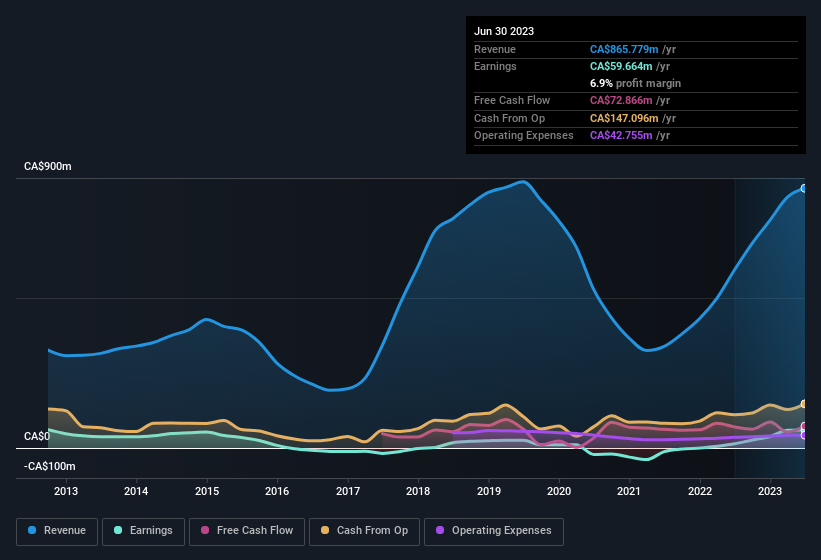The image size is (821, 560).
Task: Click the CA$900m y-axis label
Action: point(48,166)
